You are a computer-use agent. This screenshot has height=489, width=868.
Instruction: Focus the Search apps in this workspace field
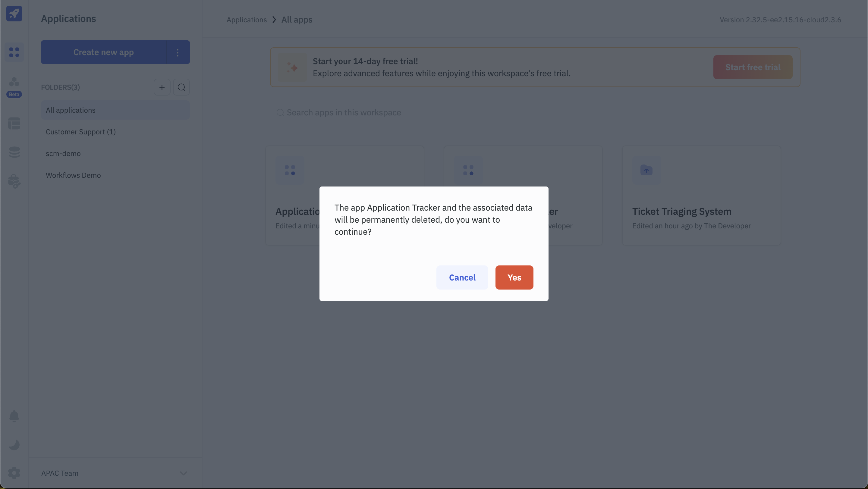point(535,112)
